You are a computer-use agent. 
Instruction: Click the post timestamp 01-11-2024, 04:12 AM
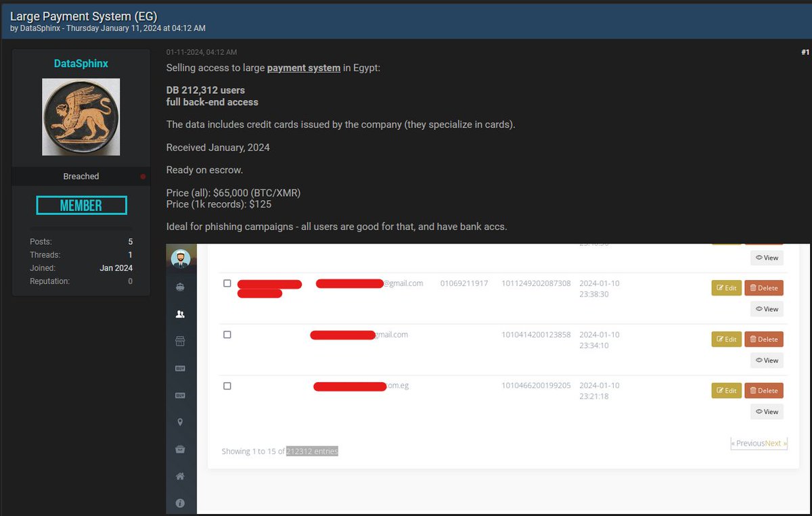(202, 53)
